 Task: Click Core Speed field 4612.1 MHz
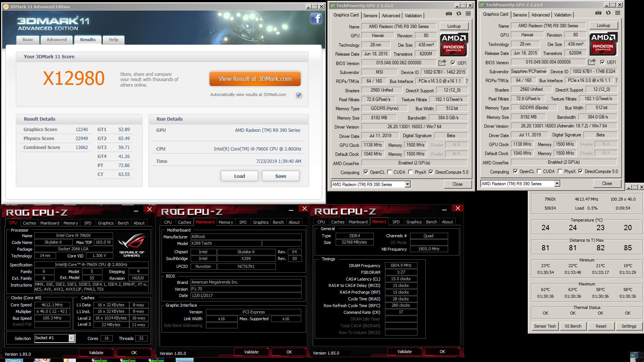click(x=52, y=305)
